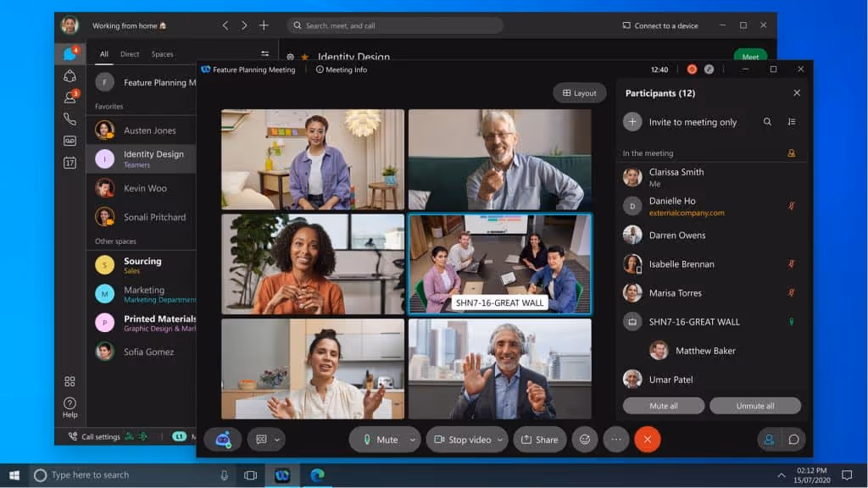
Task: Go forward with right navigation arrow
Action: pyautogui.click(x=244, y=25)
